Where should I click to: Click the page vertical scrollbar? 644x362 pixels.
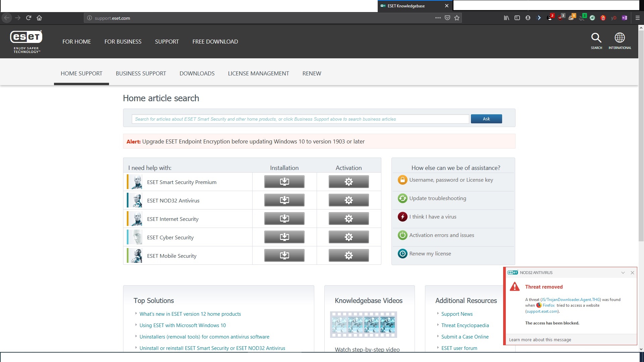click(x=641, y=134)
